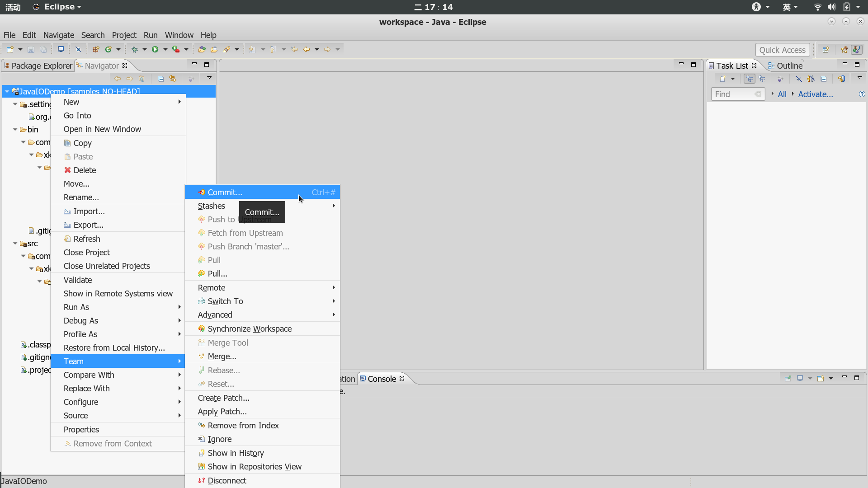Viewport: 868px width, 488px height.
Task: Click the New Java Package icon
Action: (96, 49)
